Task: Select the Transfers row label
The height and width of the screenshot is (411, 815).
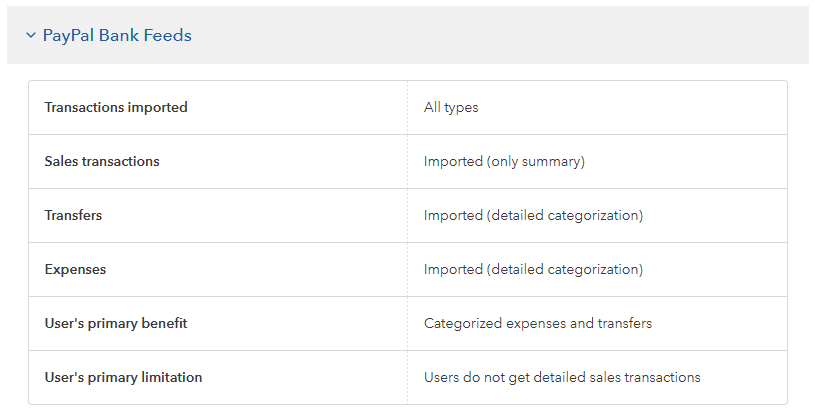Action: (73, 215)
